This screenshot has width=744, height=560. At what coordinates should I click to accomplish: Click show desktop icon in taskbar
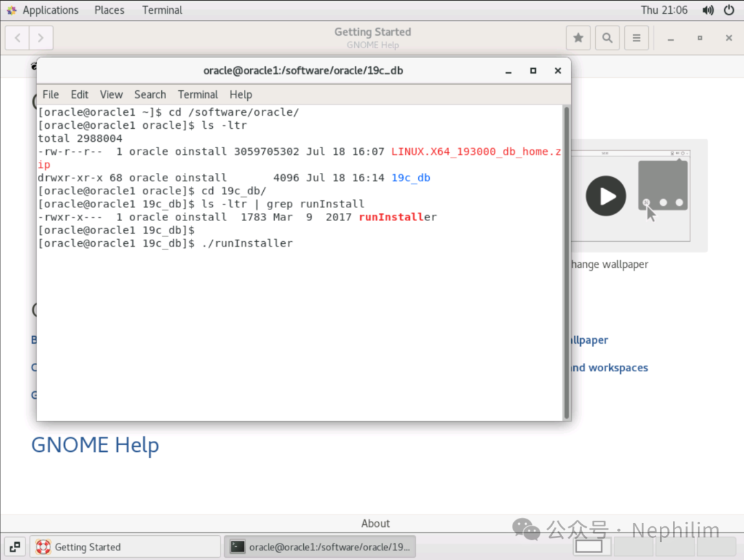14,547
